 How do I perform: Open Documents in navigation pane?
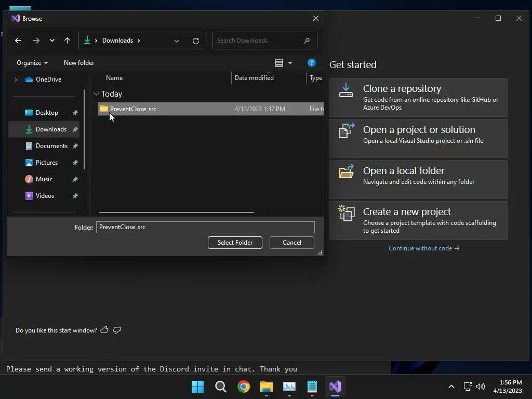coord(46,146)
